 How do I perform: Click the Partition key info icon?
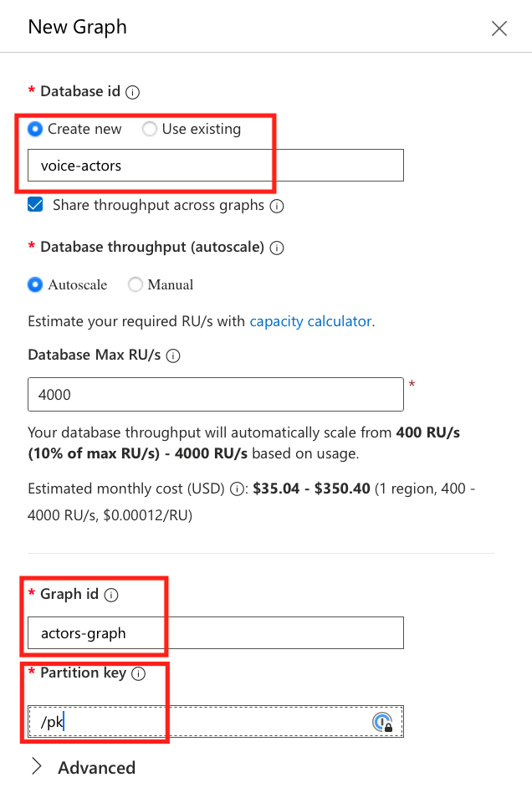pos(139,673)
